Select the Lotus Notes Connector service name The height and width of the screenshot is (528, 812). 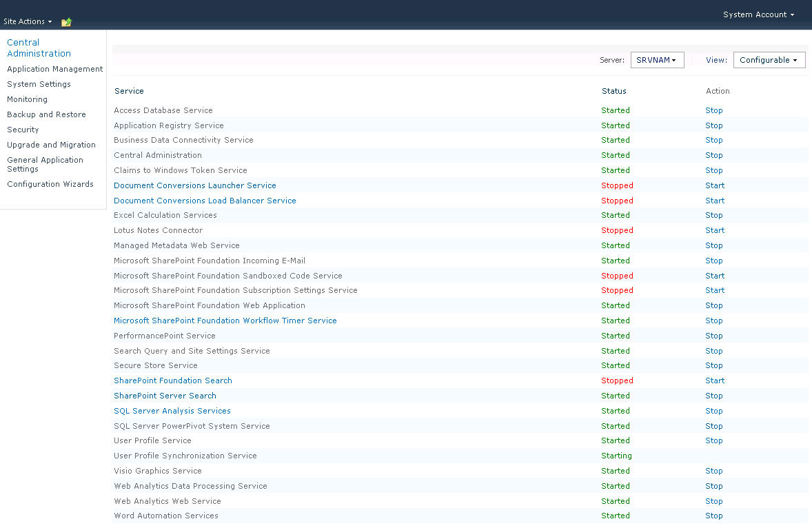tap(158, 230)
